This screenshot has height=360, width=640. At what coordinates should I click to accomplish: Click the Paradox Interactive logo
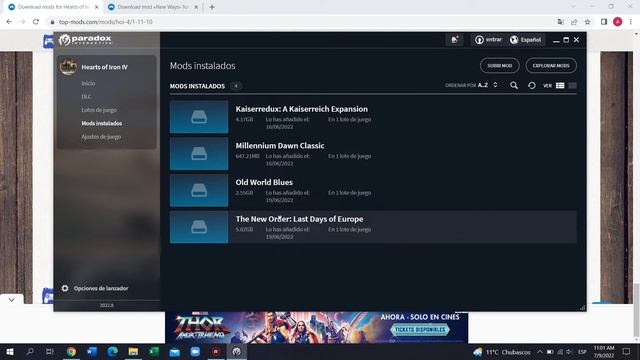click(85, 40)
